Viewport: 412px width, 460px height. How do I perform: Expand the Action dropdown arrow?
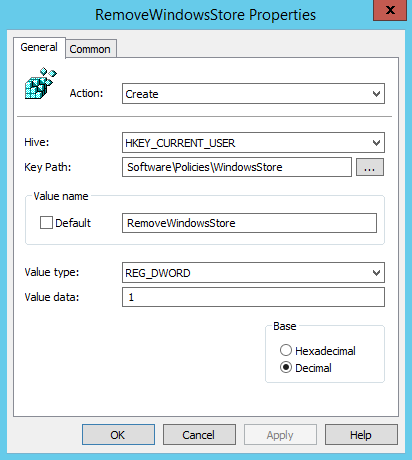coord(376,94)
